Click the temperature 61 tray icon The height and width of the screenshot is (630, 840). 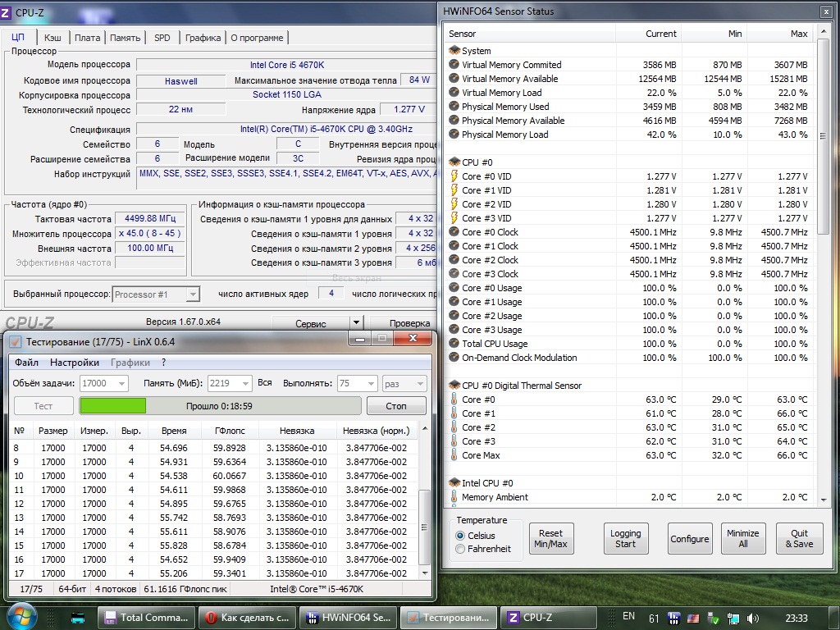pos(654,619)
